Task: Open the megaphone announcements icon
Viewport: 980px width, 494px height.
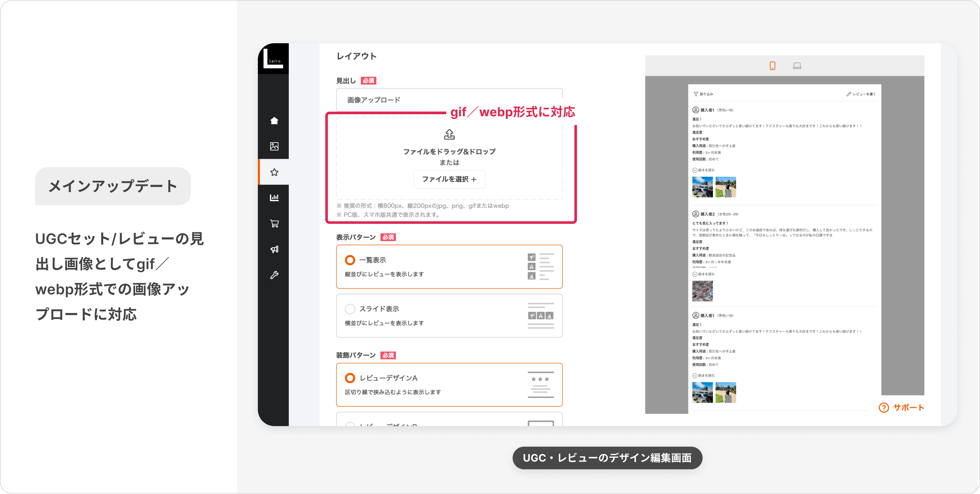Action: click(x=274, y=250)
